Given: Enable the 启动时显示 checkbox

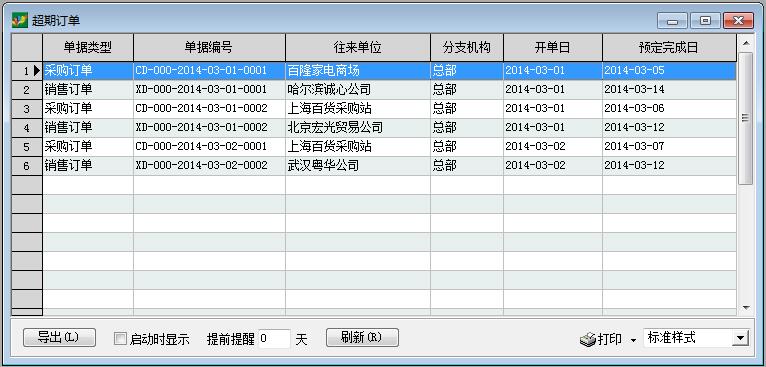Looking at the screenshot, I should (120, 339).
